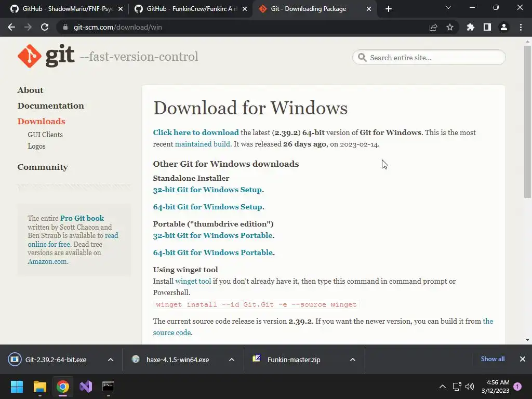The image size is (532, 399).
Task: Share this page icon
Action: pyautogui.click(x=433, y=27)
